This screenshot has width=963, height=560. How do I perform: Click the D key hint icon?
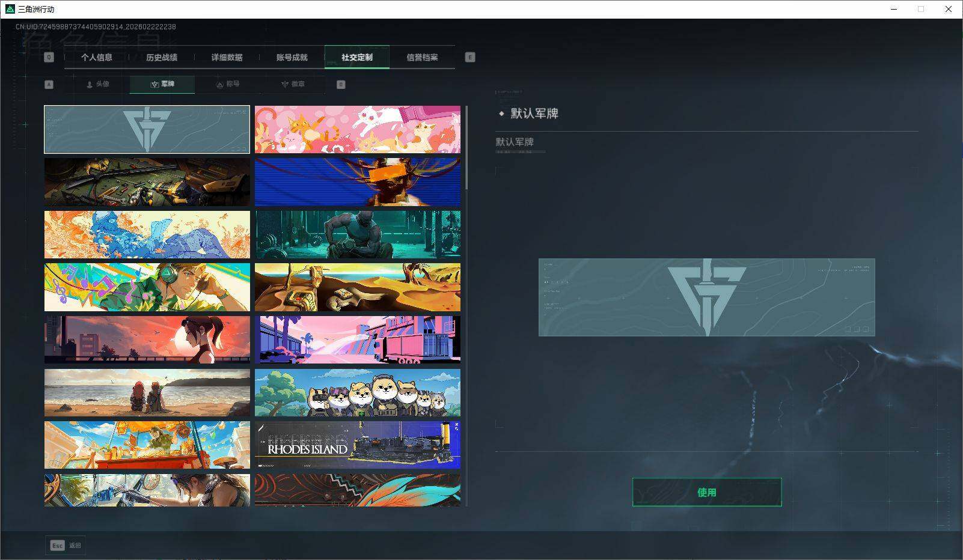(341, 85)
